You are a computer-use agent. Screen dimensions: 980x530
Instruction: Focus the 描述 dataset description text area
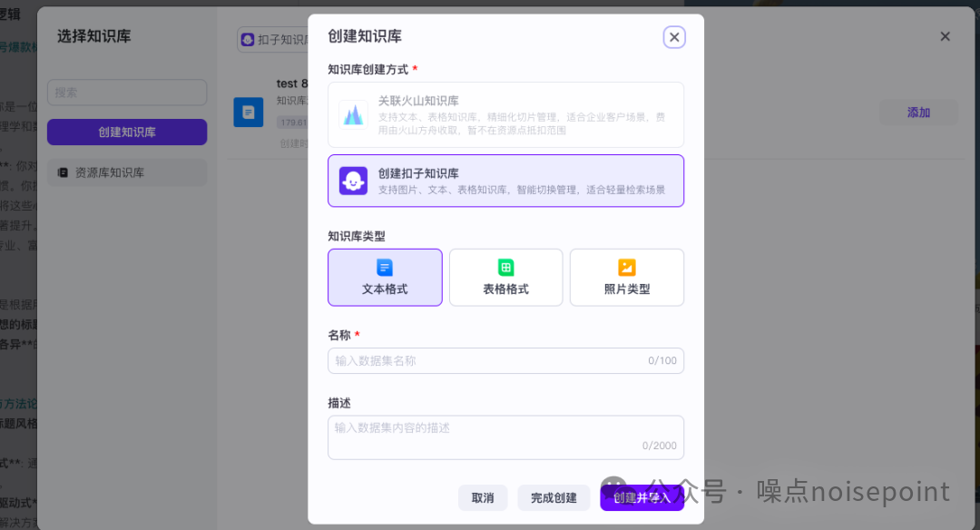click(x=505, y=437)
